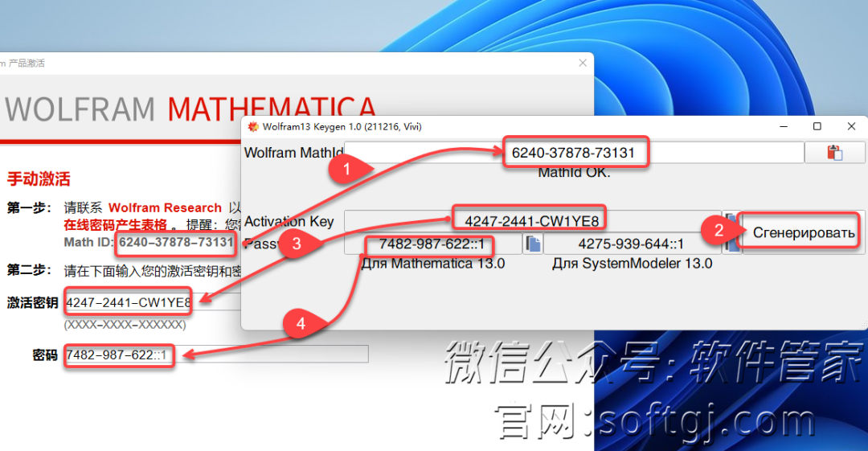
Task: Close the Wolfram13 Keygen window
Action: [x=851, y=126]
